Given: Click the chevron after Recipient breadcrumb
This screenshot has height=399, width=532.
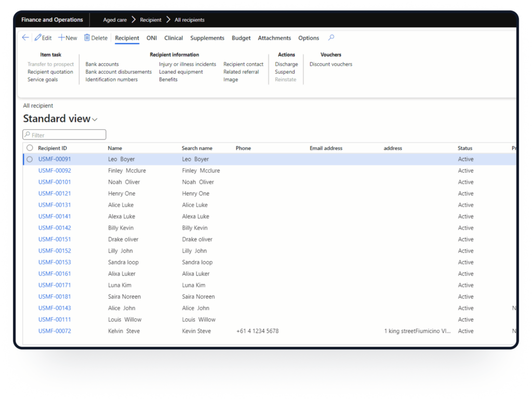Looking at the screenshot, I should (x=168, y=20).
